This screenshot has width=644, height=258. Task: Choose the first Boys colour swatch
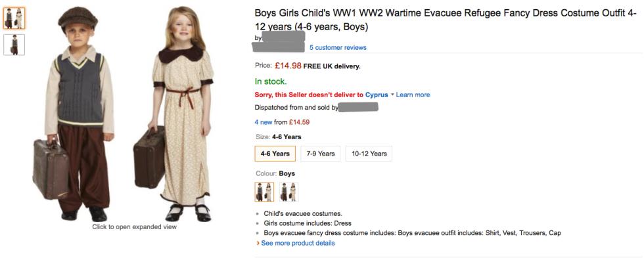pos(264,192)
